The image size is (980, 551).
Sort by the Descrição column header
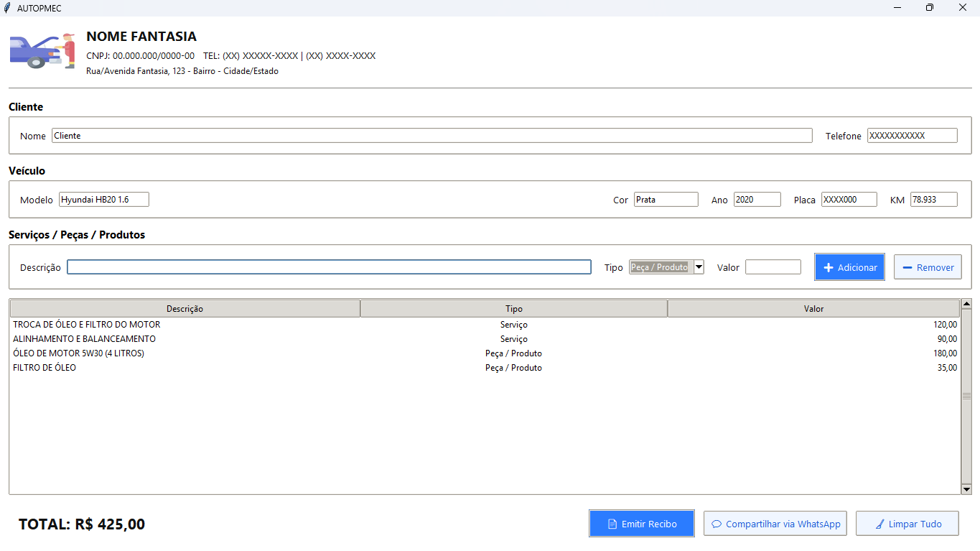(185, 309)
